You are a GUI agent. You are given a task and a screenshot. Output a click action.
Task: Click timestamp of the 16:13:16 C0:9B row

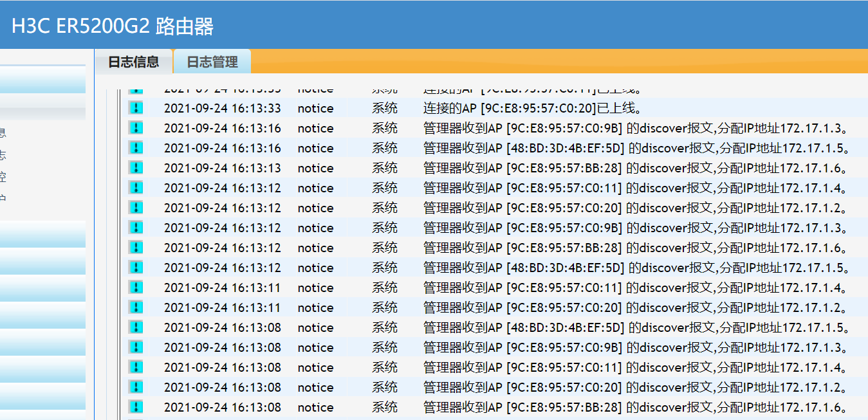[223, 128]
